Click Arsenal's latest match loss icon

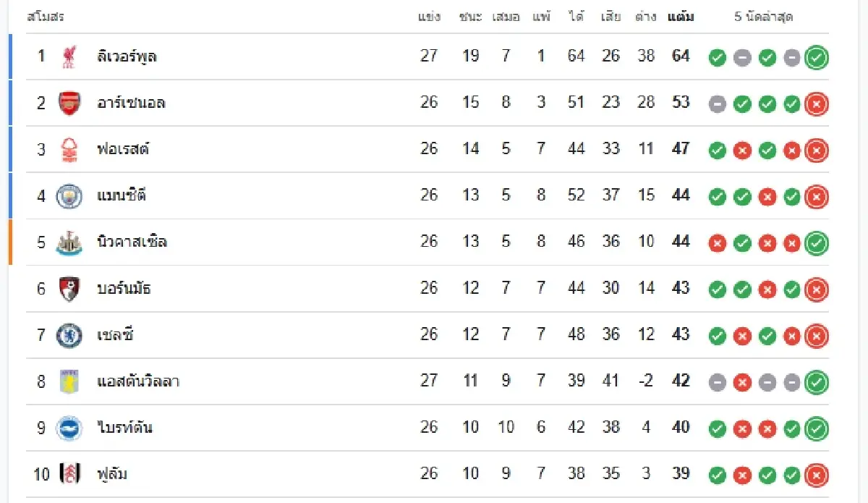point(817,103)
